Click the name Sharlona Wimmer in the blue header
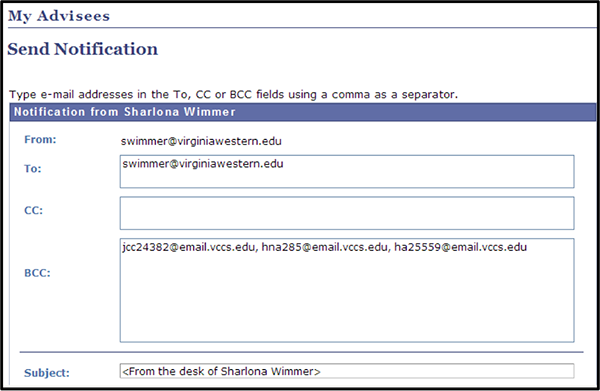 tap(180, 112)
